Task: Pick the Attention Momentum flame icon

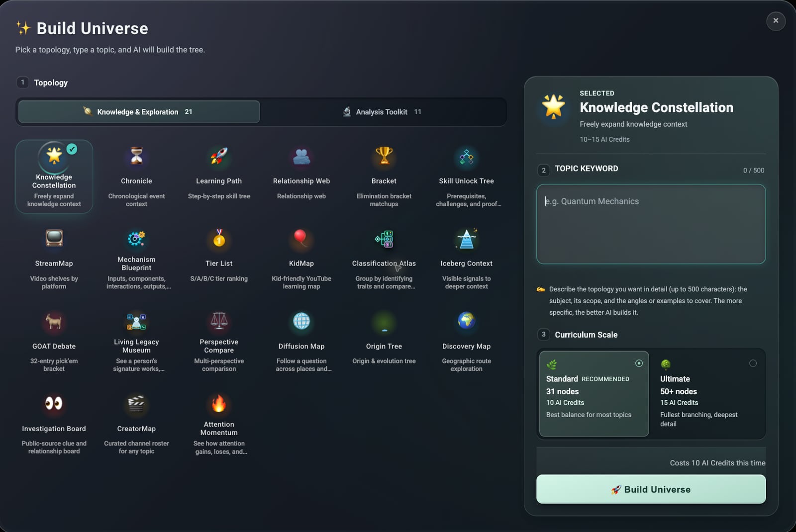Action: pyautogui.click(x=219, y=403)
